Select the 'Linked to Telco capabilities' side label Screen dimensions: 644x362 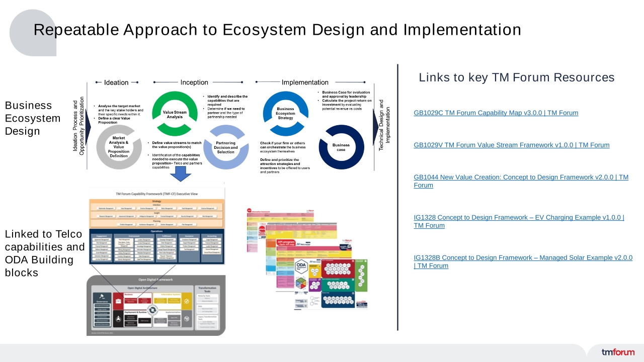pyautogui.click(x=45, y=253)
